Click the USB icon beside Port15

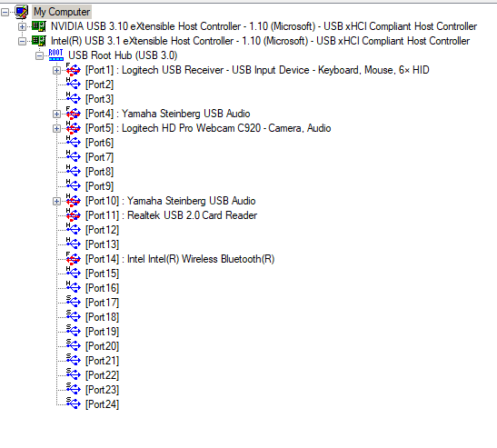[74, 273]
